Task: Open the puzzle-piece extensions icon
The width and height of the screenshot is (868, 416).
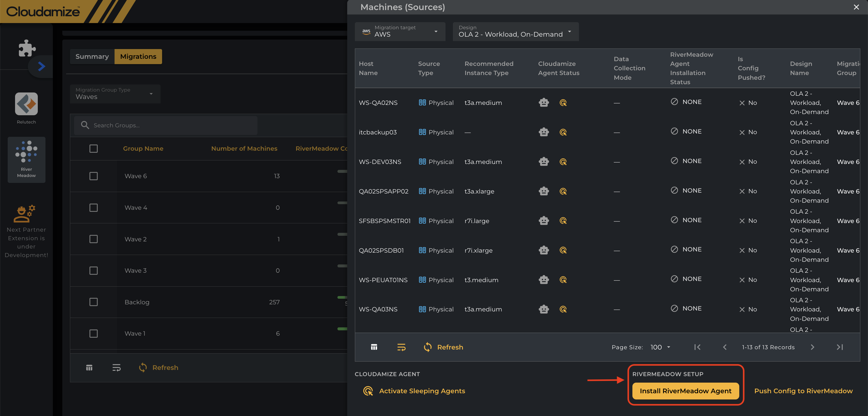Action: tap(27, 48)
